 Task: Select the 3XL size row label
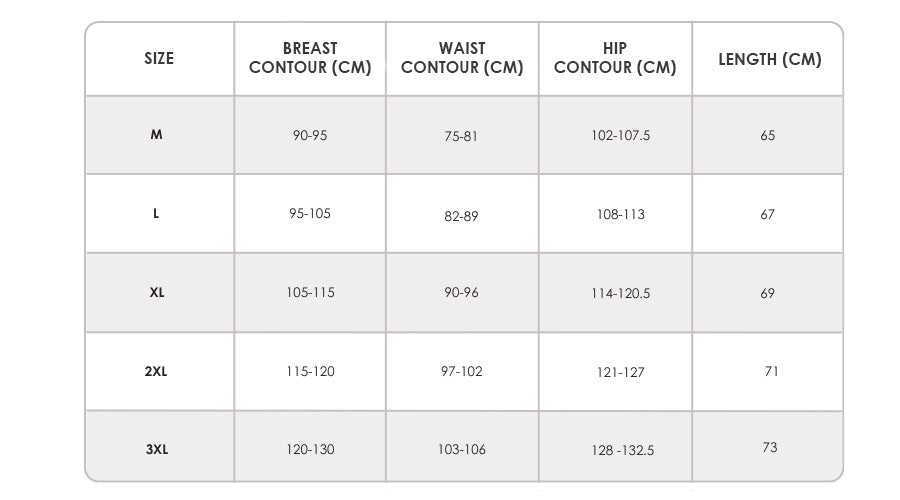point(157,450)
